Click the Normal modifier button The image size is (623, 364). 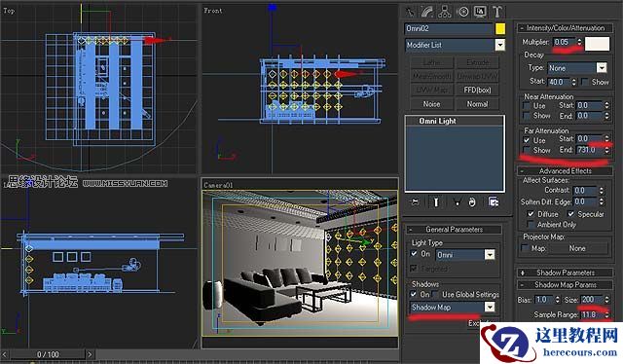477,104
